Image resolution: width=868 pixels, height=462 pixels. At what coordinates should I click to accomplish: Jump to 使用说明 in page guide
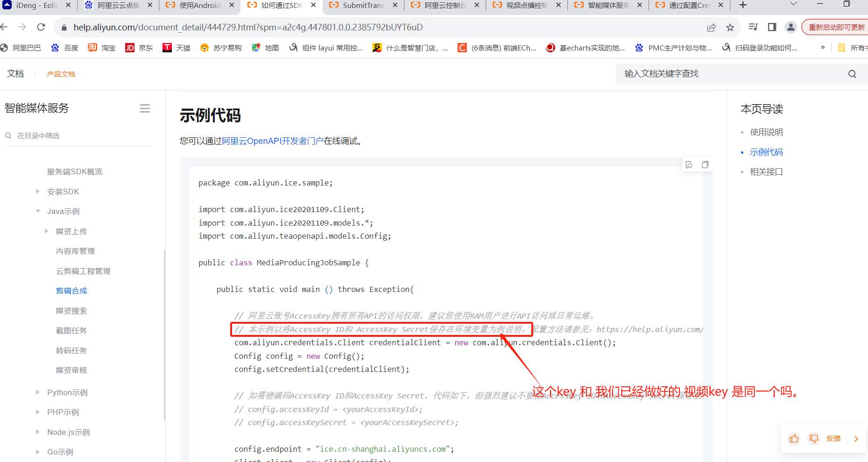pos(766,132)
